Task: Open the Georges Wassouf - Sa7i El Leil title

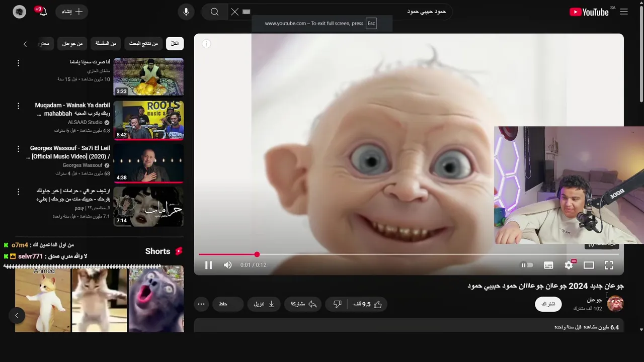Action: pyautogui.click(x=68, y=152)
